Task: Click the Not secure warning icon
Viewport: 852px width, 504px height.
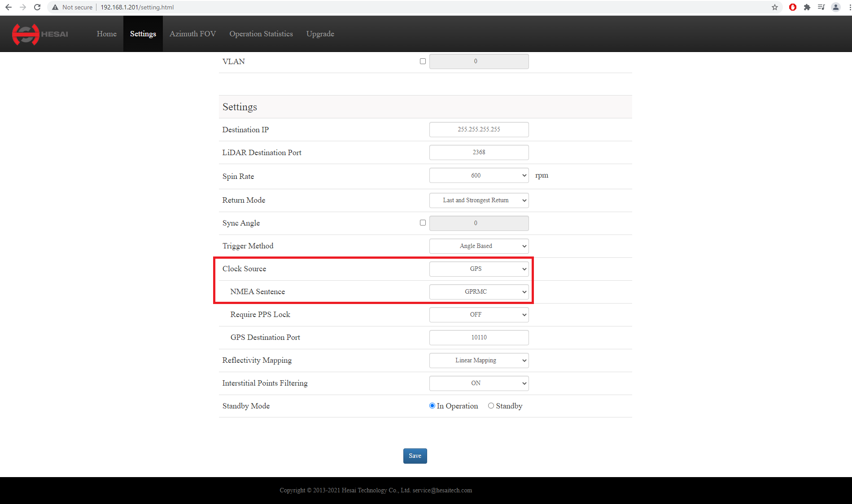Action: (x=55, y=7)
